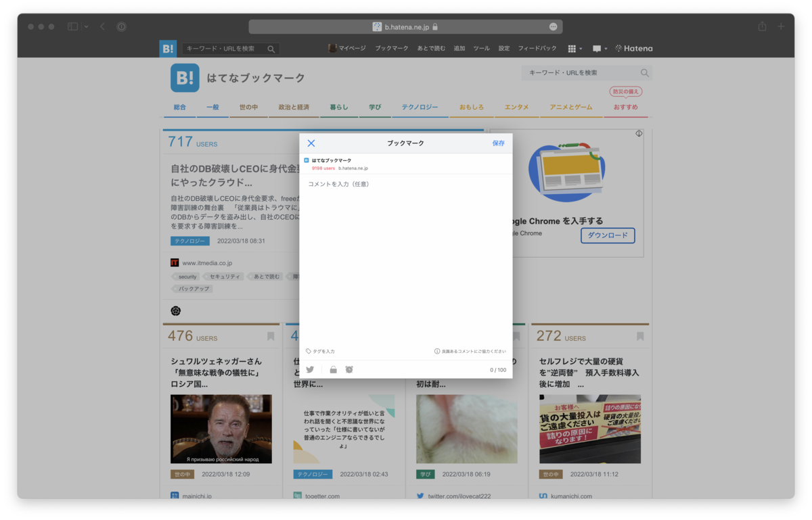
Task: Click the テクノロジー label dated 2022/03/18 08:31
Action: pyautogui.click(x=190, y=241)
